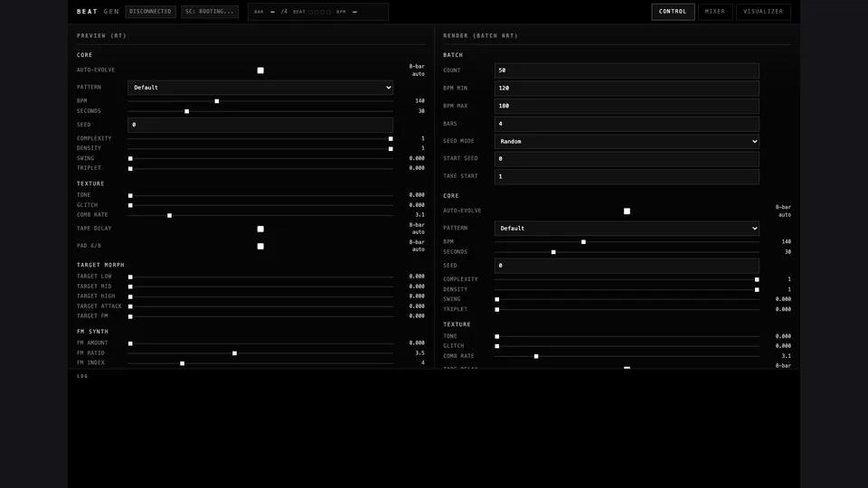Click FM Ratio slider handle
The height and width of the screenshot is (488, 868).
[235, 353]
